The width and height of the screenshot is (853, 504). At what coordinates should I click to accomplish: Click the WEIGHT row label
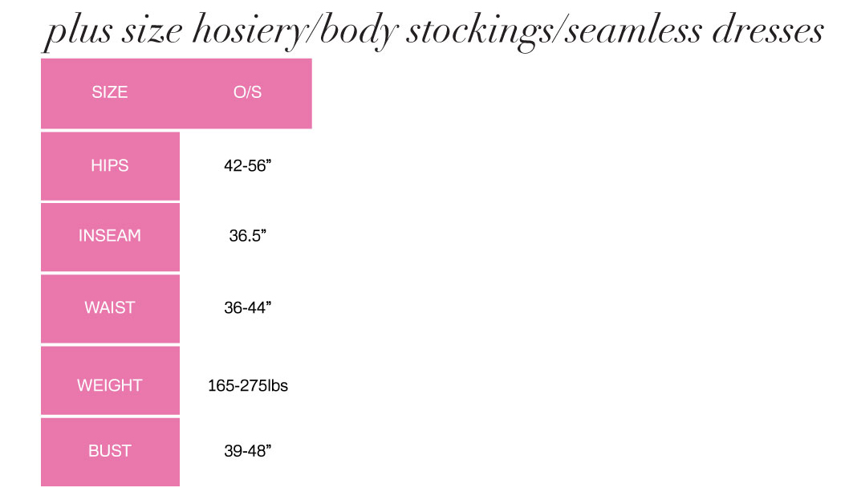(110, 385)
